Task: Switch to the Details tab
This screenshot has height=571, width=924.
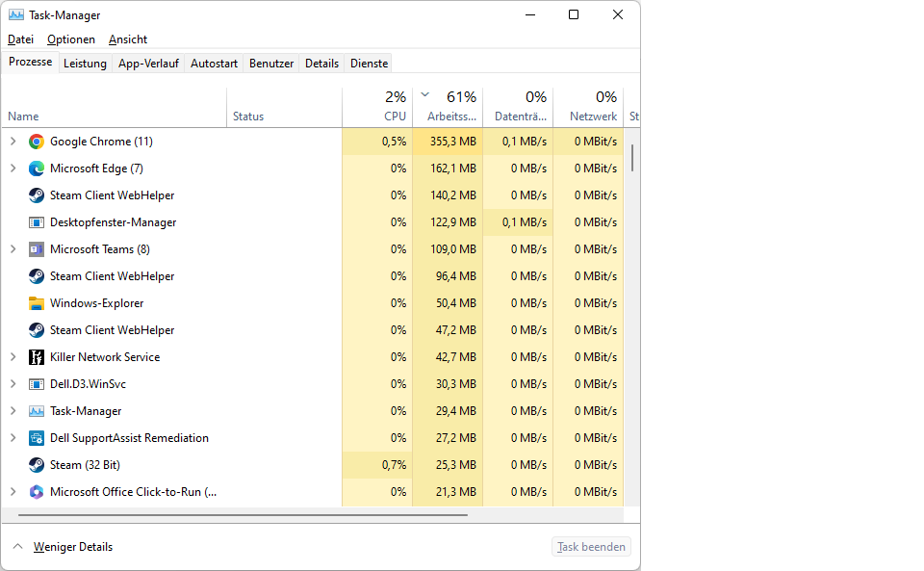Action: 321,64
